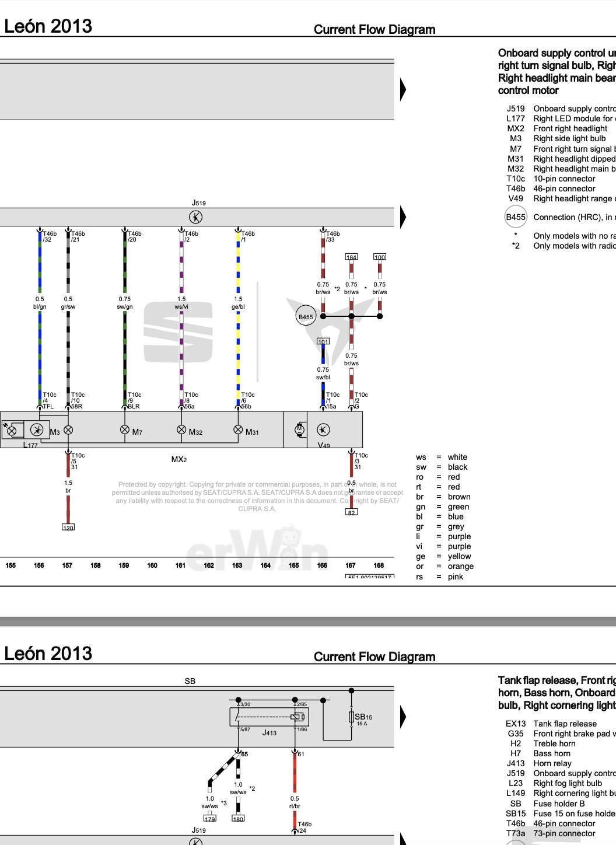The width and height of the screenshot is (616, 845).
Task: Click the M31 dipped beam bulb symbol
Action: [238, 430]
